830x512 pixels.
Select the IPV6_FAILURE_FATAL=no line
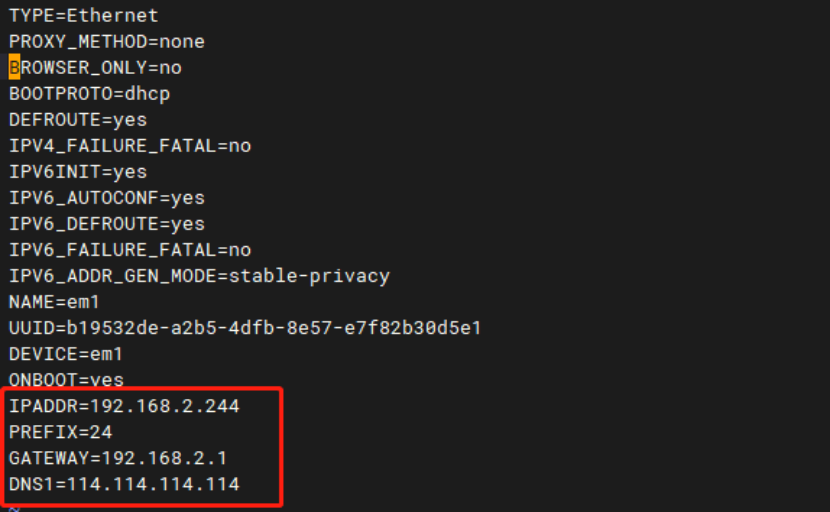[x=130, y=250]
